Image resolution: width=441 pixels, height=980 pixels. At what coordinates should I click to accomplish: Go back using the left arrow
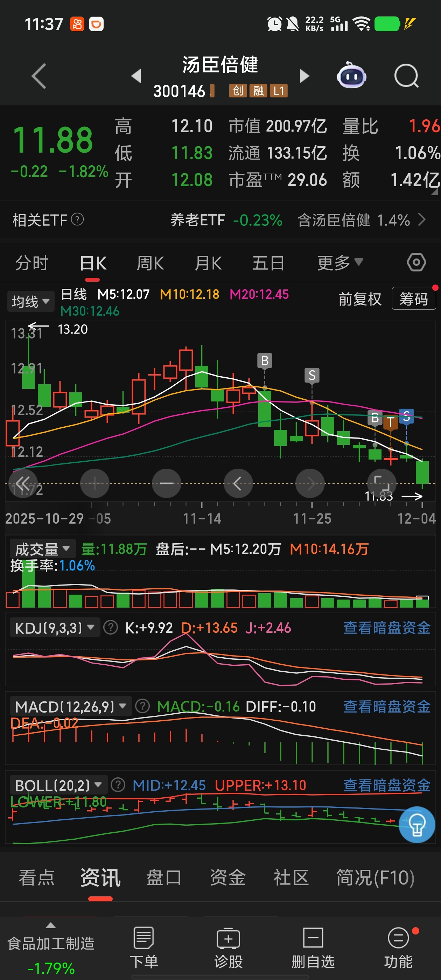(x=39, y=76)
